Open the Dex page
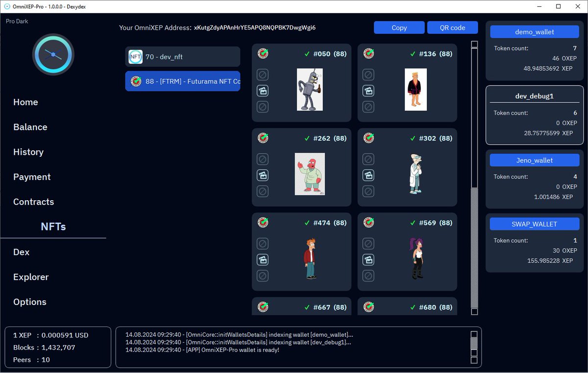588x373 pixels. tap(22, 252)
